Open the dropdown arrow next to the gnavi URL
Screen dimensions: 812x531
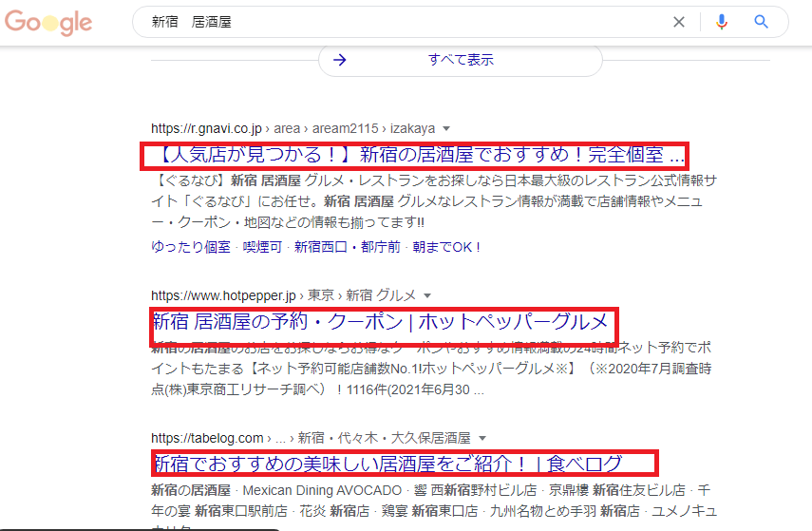[x=446, y=128]
